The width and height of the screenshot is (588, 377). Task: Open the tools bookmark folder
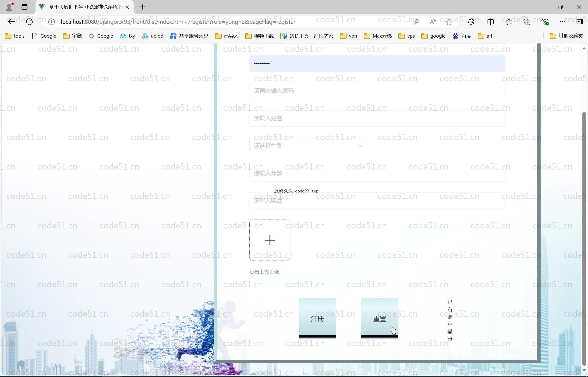point(15,36)
